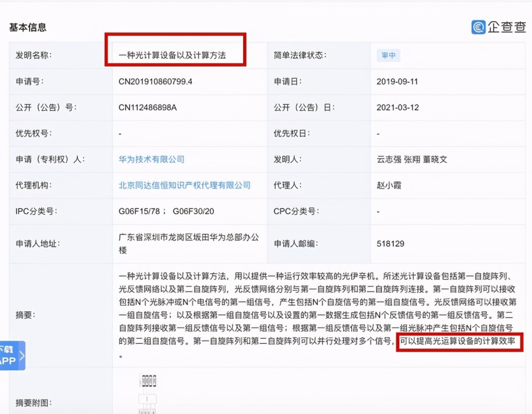Click applicant postcode 518129
Viewport: 532px width, 414px height.
(390, 244)
